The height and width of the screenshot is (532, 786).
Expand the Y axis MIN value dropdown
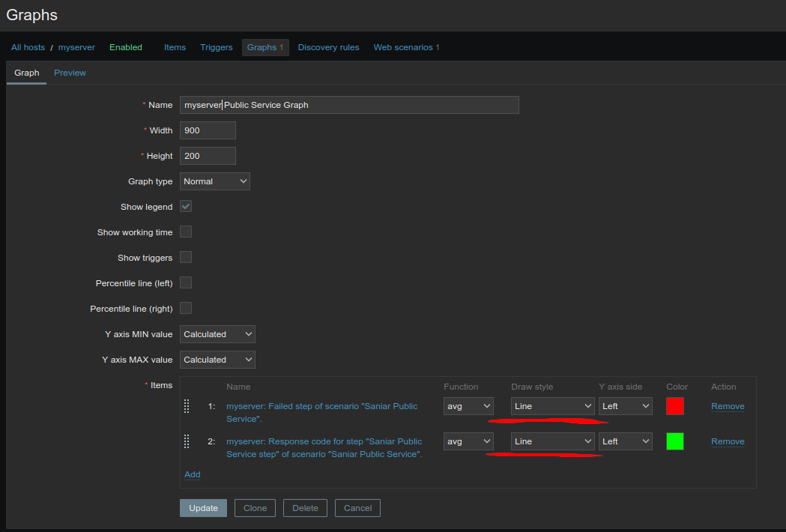coord(217,334)
